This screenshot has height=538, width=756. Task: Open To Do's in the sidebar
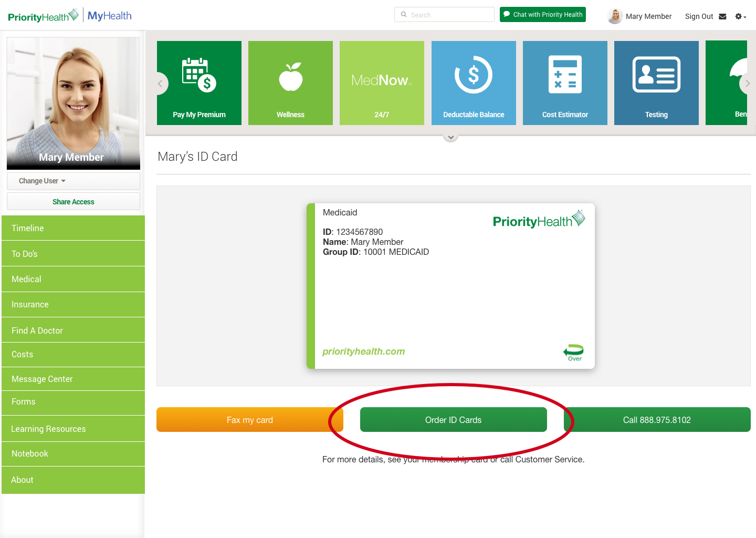pyautogui.click(x=73, y=254)
